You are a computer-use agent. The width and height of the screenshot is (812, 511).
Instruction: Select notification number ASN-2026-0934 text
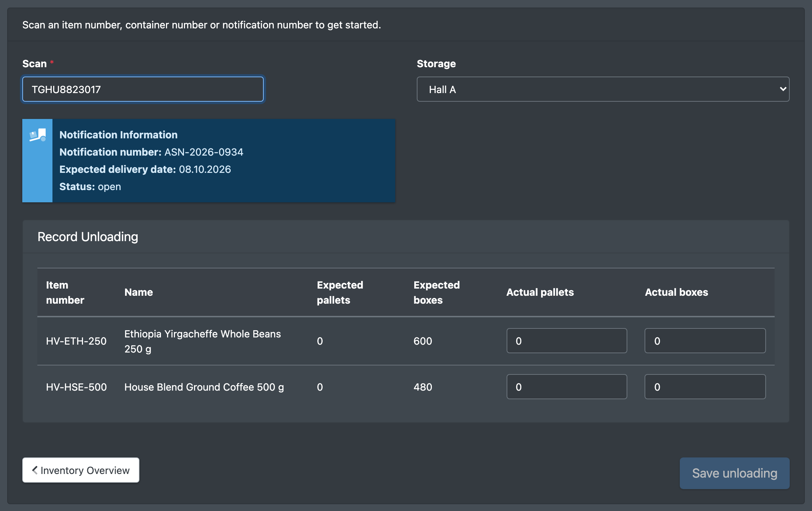click(204, 152)
